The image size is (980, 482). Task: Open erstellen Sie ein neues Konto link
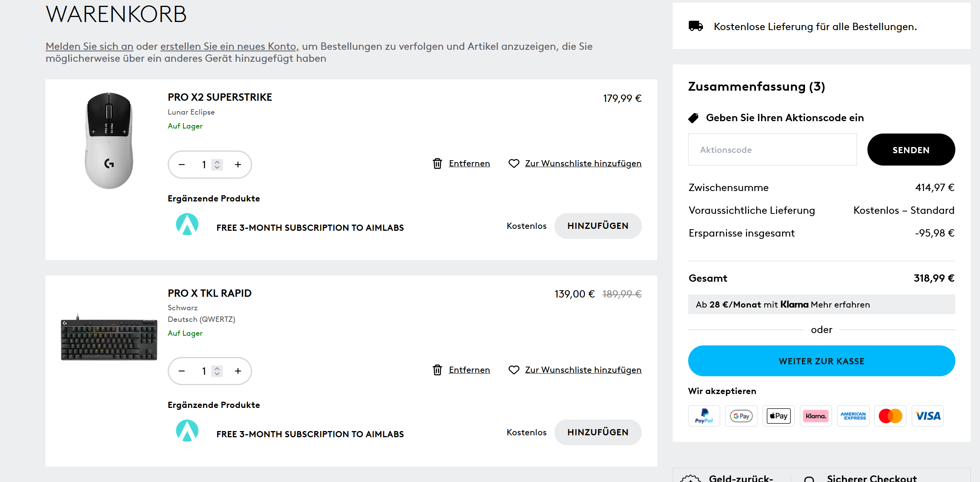(x=229, y=46)
